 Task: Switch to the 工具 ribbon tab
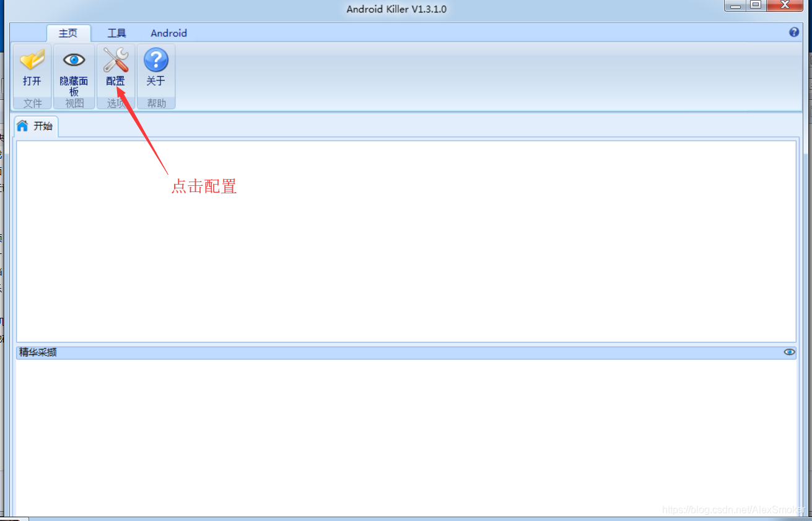point(116,33)
